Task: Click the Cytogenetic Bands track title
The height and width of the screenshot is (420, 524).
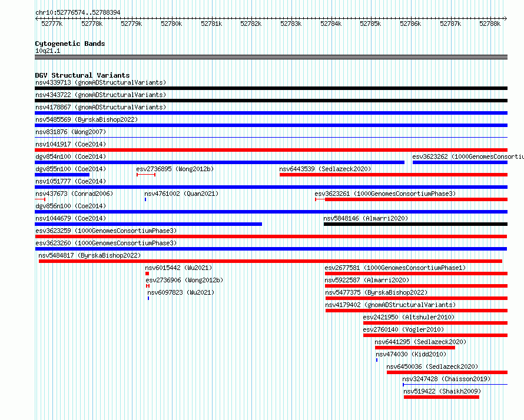Action: point(70,44)
